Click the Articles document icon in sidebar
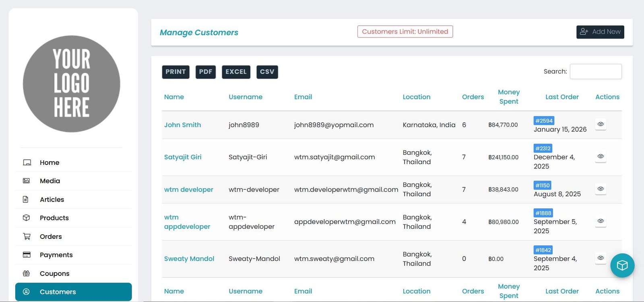644x302 pixels. [x=26, y=199]
